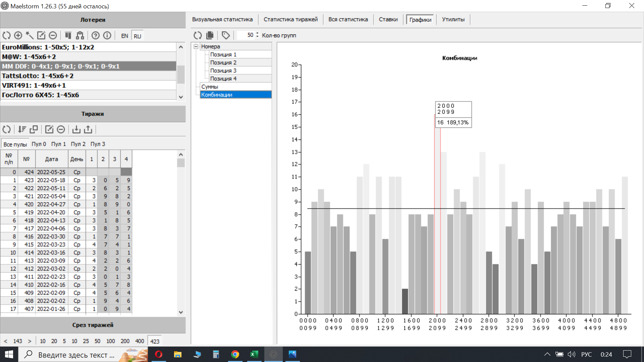Image resolution: width=644 pixels, height=362 pixels.
Task: Open the about info icon
Action: click(x=107, y=36)
